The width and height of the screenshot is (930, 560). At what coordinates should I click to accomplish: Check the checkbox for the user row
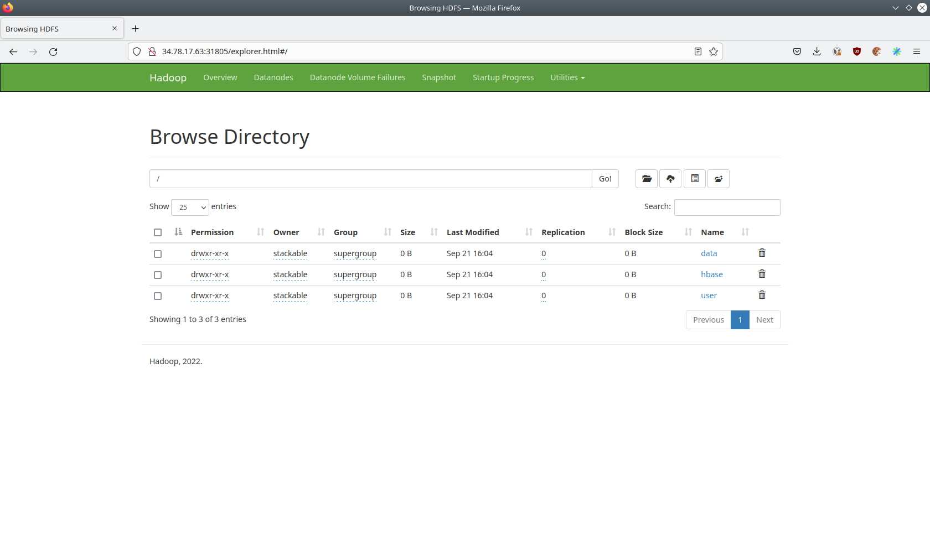coord(158,295)
